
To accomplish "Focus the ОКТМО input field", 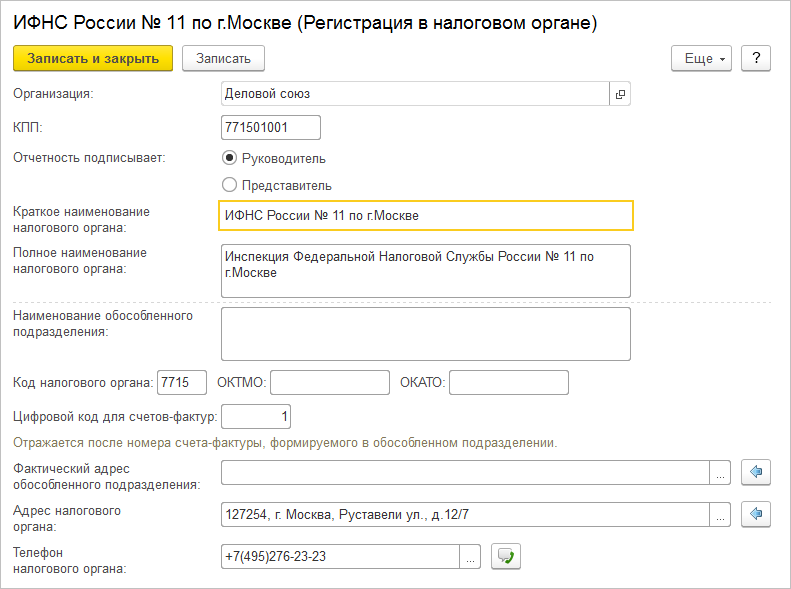I will 329,383.
